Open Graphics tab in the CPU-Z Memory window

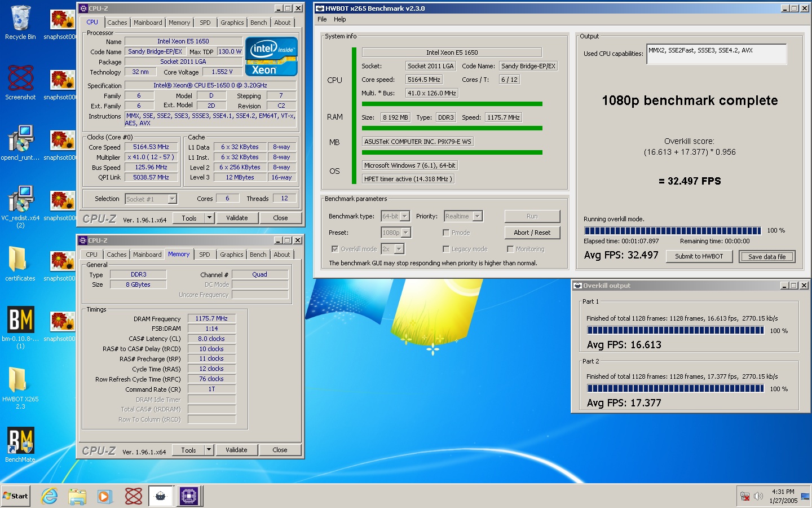(232, 255)
